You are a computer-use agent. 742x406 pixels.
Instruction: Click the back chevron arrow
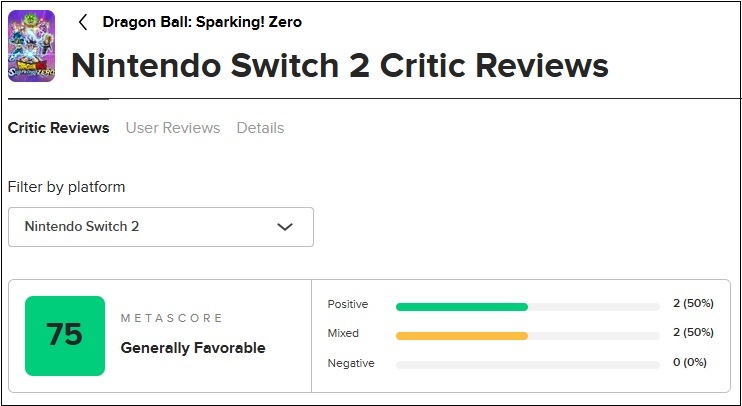[x=83, y=22]
